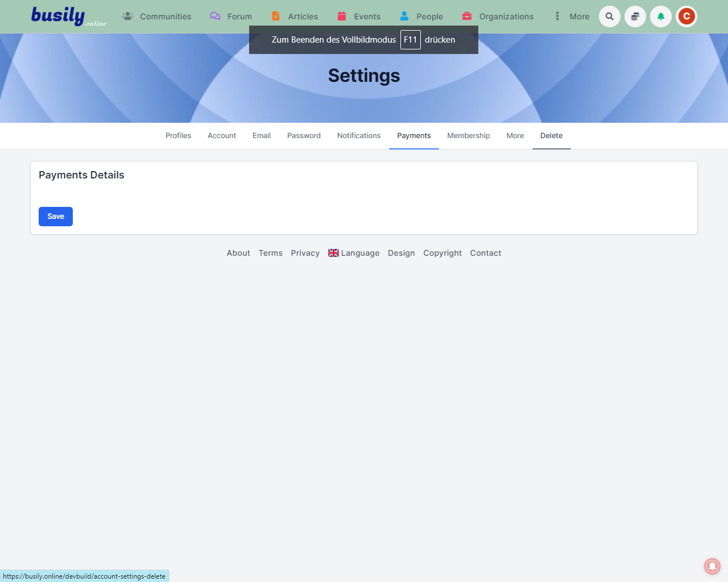The image size is (728, 582).
Task: Open the notifications bell icon
Action: pyautogui.click(x=661, y=16)
